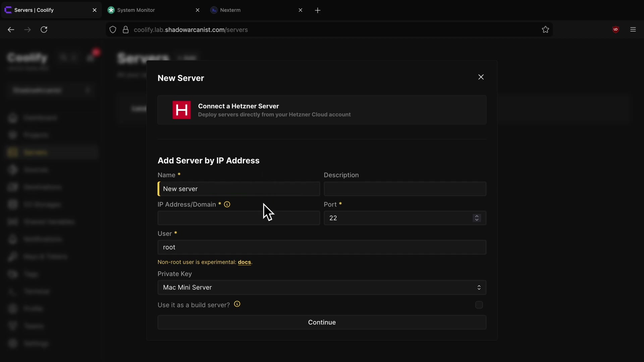
Task: Enable the build server checkbox
Action: [479, 305]
